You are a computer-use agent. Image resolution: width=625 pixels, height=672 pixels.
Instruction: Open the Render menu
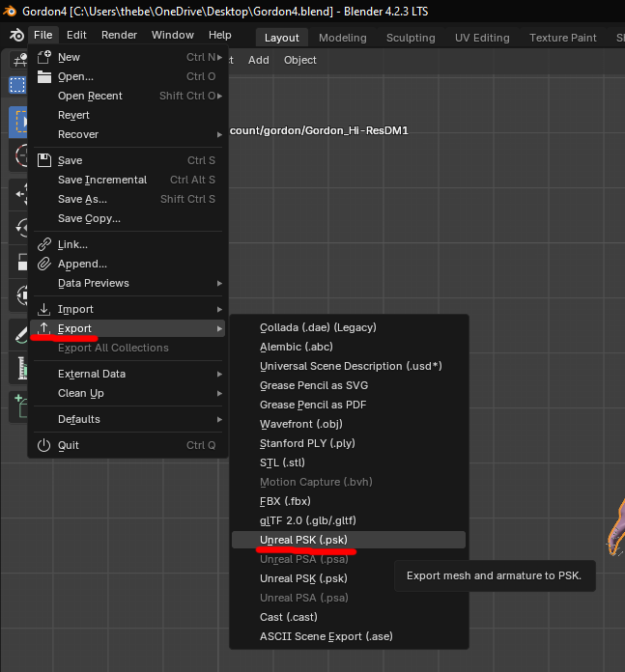pos(119,35)
